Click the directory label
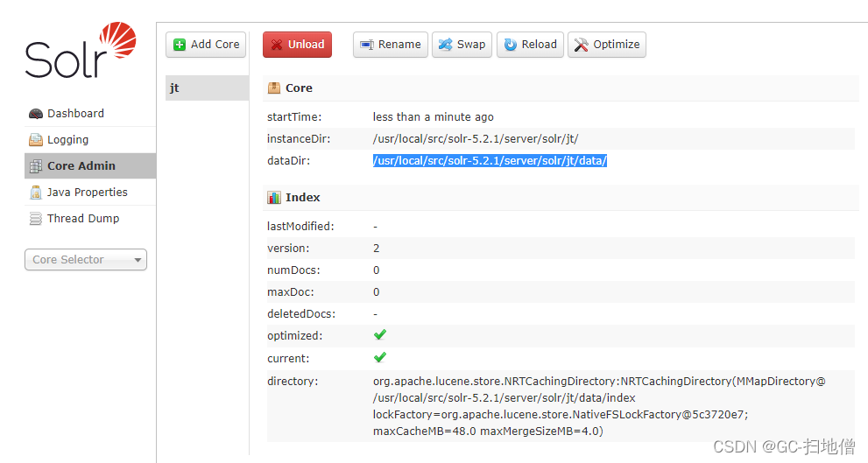The image size is (868, 463). click(x=293, y=381)
